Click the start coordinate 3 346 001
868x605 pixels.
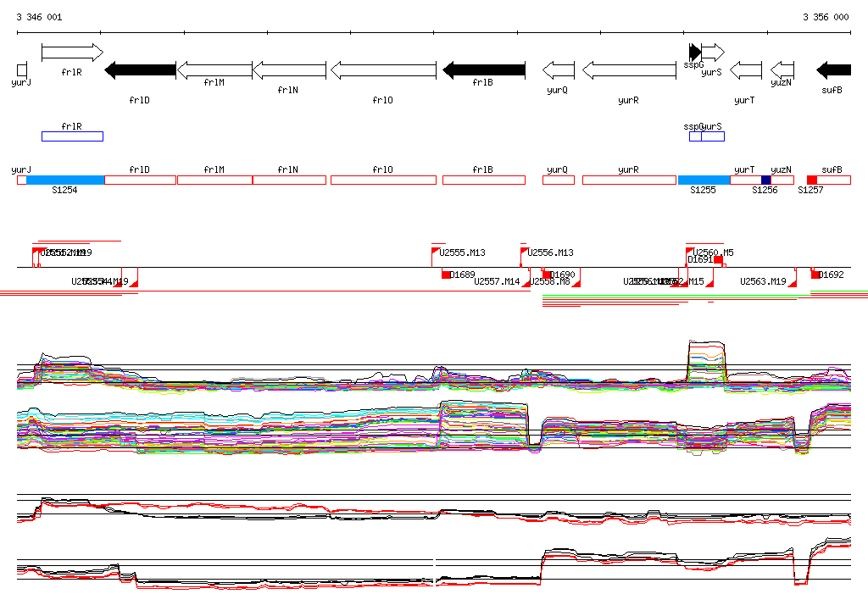tap(39, 17)
